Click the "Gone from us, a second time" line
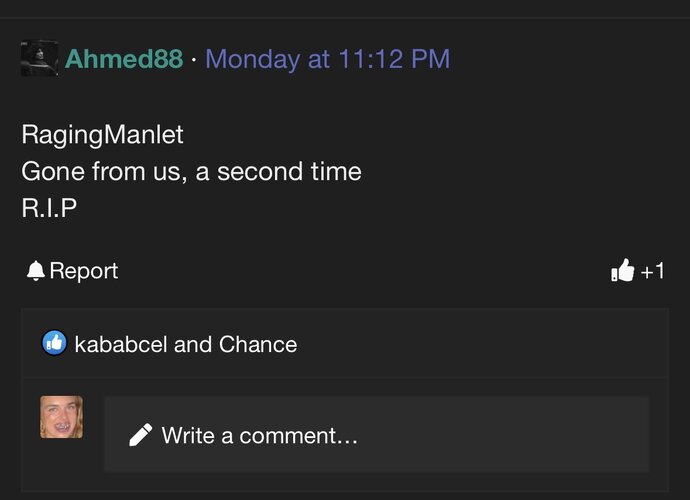The height and width of the screenshot is (500, 690). tap(191, 171)
